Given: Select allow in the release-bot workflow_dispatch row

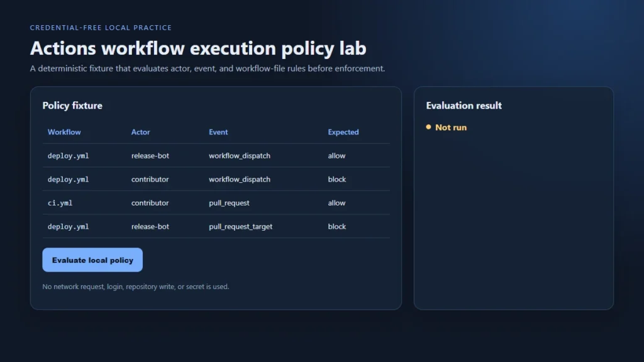Looking at the screenshot, I should (x=336, y=156).
